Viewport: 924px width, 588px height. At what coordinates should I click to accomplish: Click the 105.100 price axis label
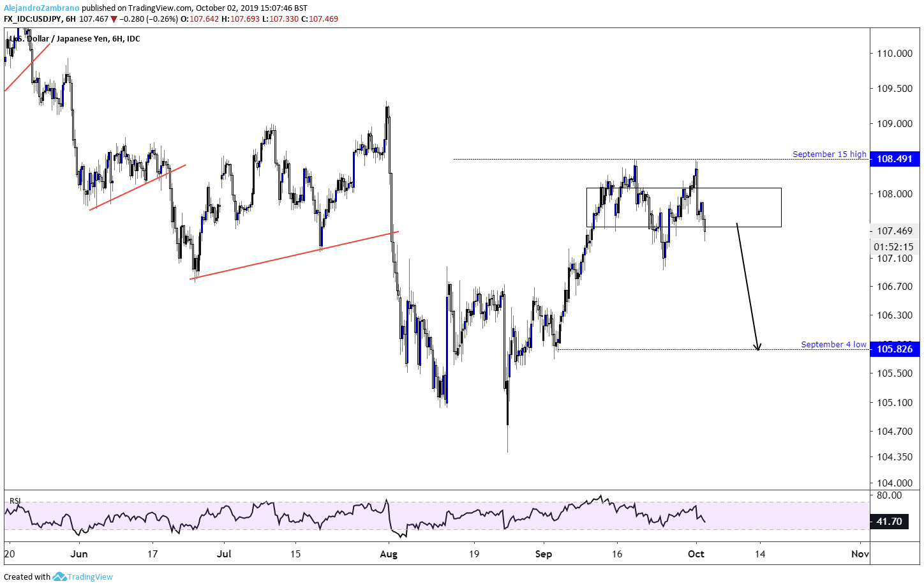click(895, 402)
